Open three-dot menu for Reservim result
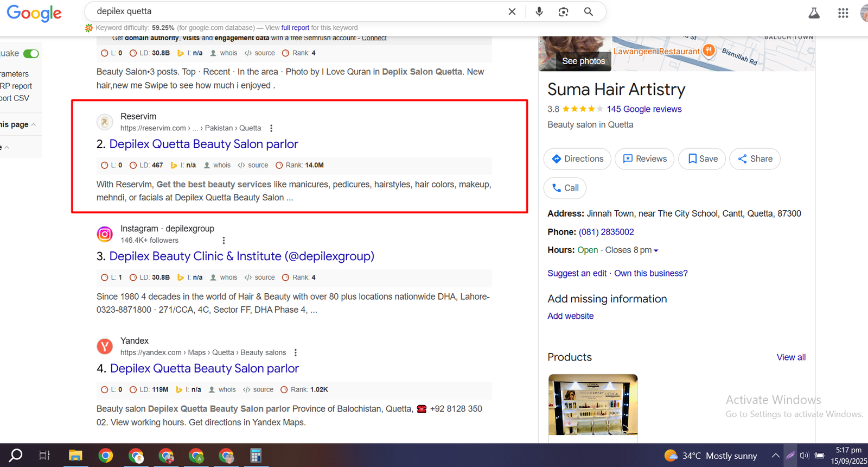This screenshot has height=467, width=868. click(271, 128)
